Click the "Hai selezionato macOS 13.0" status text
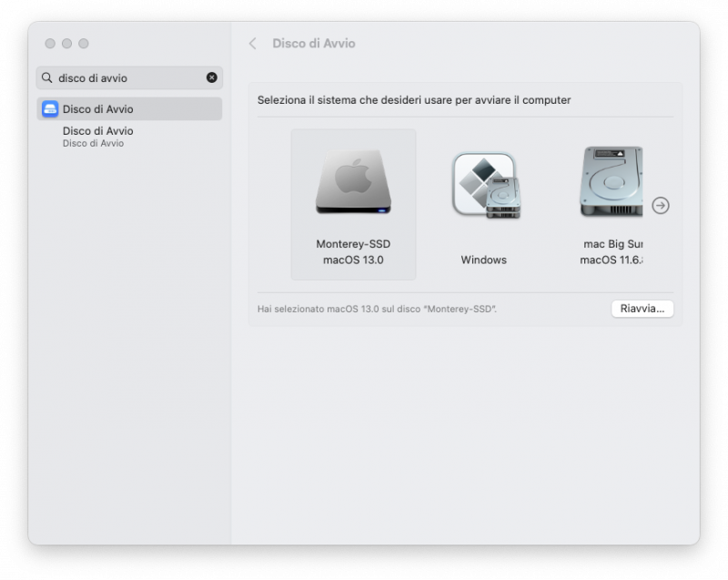The height and width of the screenshot is (580, 728). pos(377,309)
